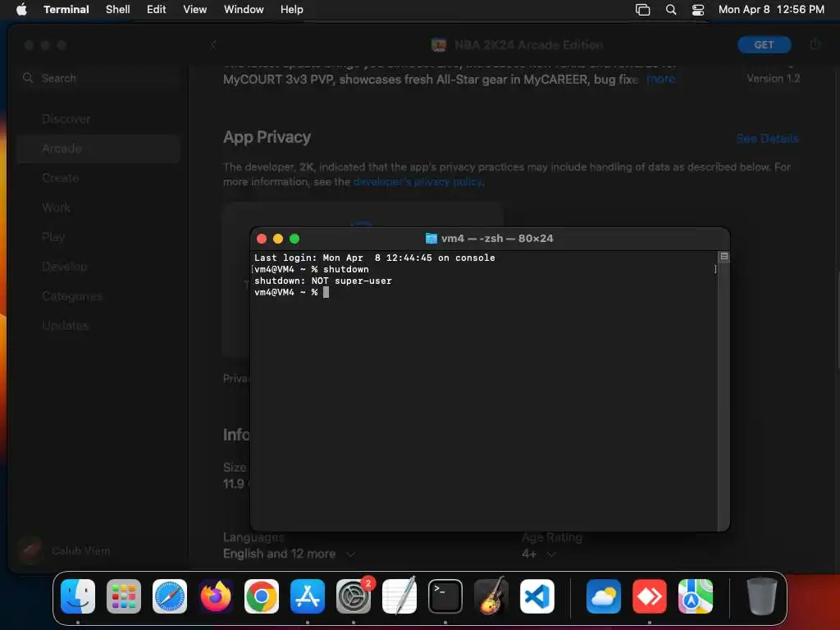Viewport: 840px width, 630px height.
Task: Click the 'App Privacy' heading
Action: coord(267,137)
